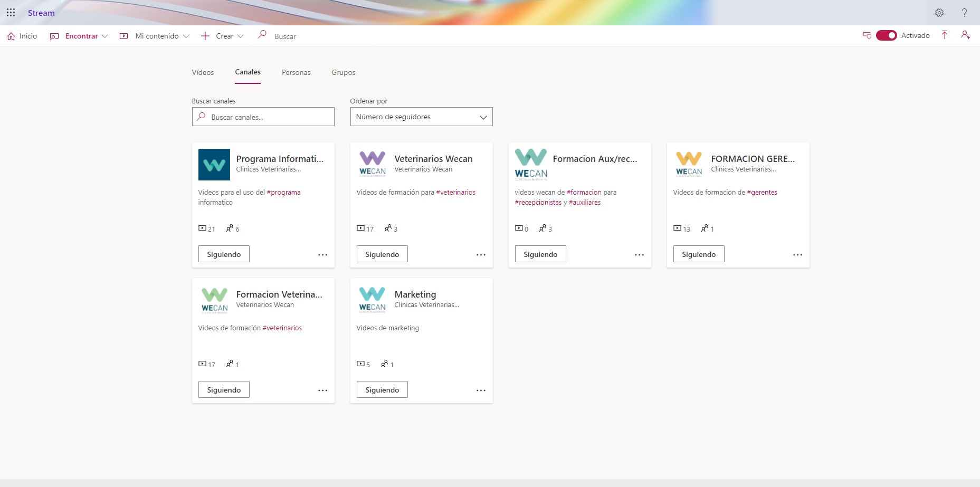Open the #auxiliares hashtag link
Image resolution: width=980 pixels, height=487 pixels.
click(585, 203)
